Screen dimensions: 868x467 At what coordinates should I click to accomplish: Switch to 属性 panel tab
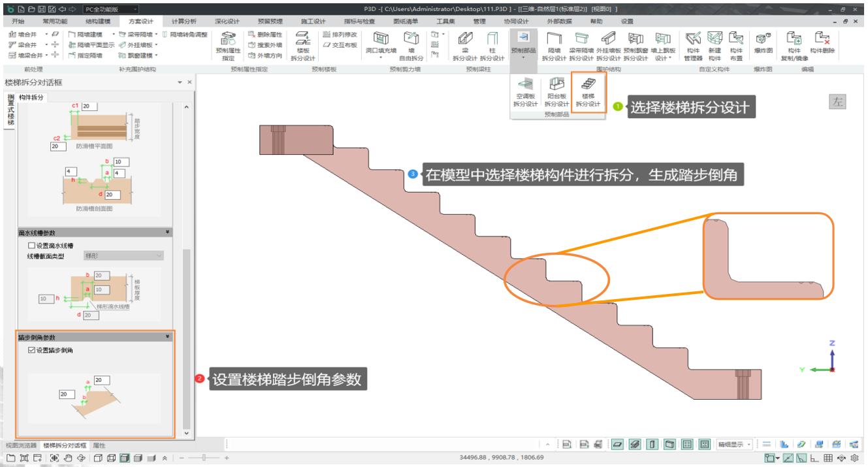pyautogui.click(x=99, y=445)
